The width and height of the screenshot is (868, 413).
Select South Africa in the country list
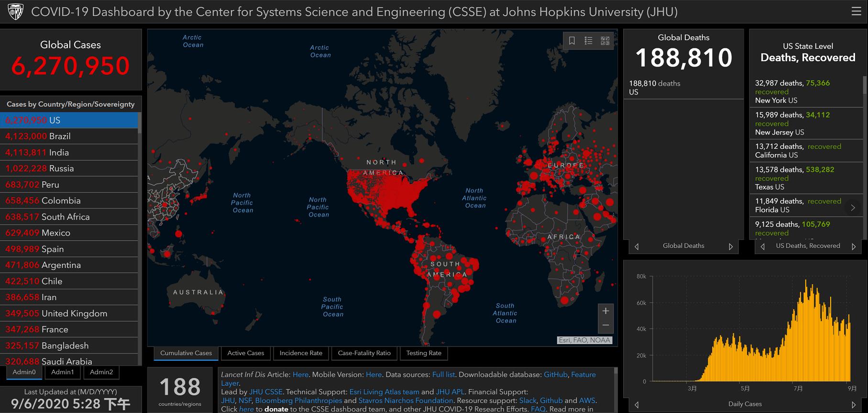(69, 217)
